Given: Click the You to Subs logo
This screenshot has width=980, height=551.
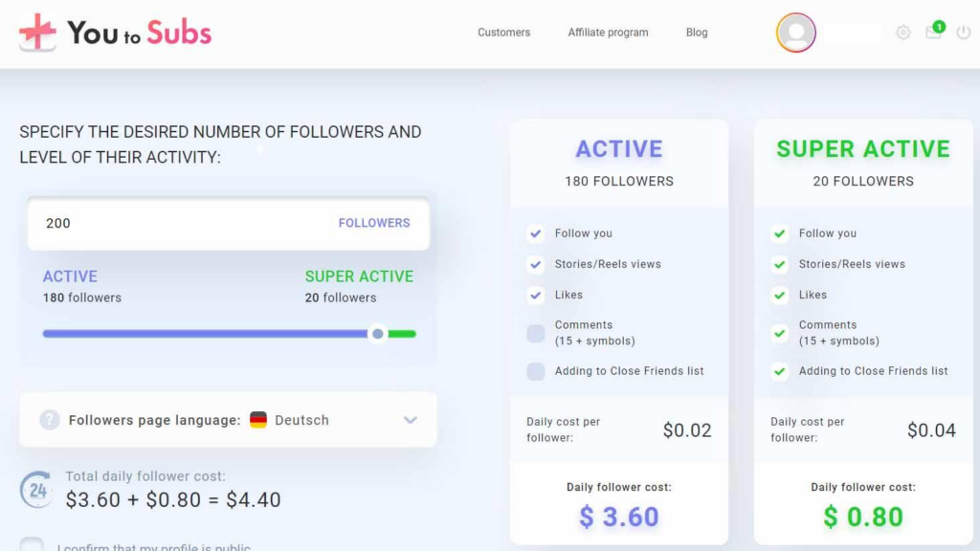Looking at the screenshot, I should tap(116, 33).
